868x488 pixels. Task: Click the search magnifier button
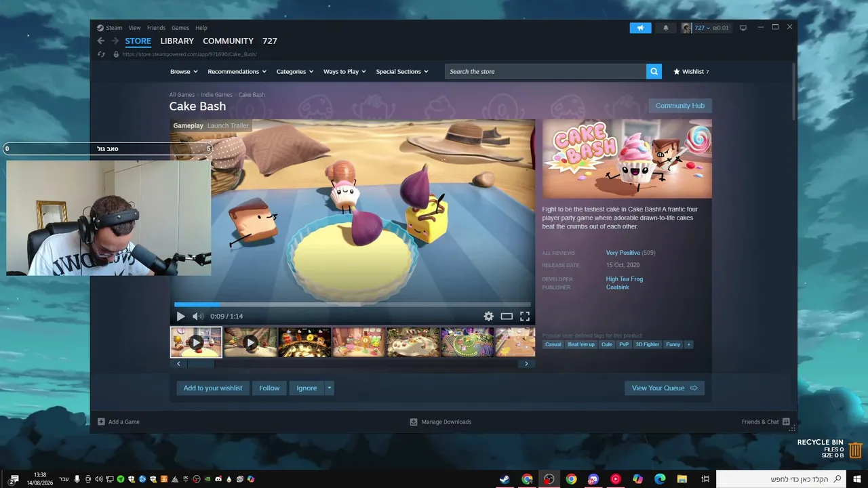(654, 71)
